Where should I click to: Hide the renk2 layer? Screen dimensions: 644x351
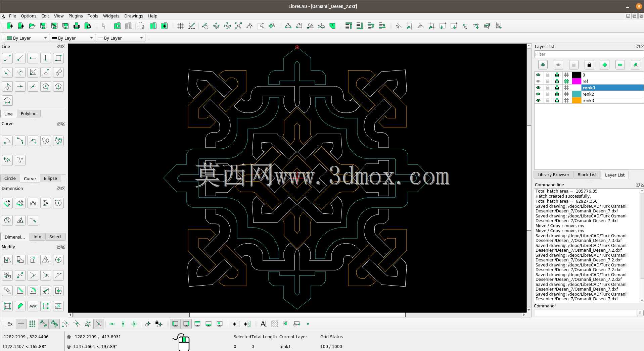tap(538, 94)
